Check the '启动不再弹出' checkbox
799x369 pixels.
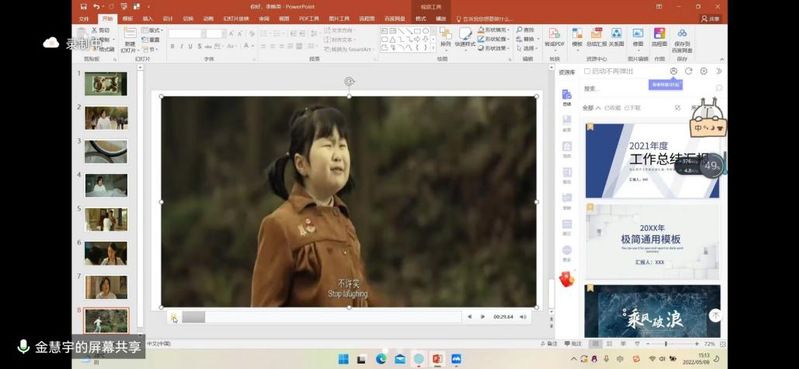[587, 71]
